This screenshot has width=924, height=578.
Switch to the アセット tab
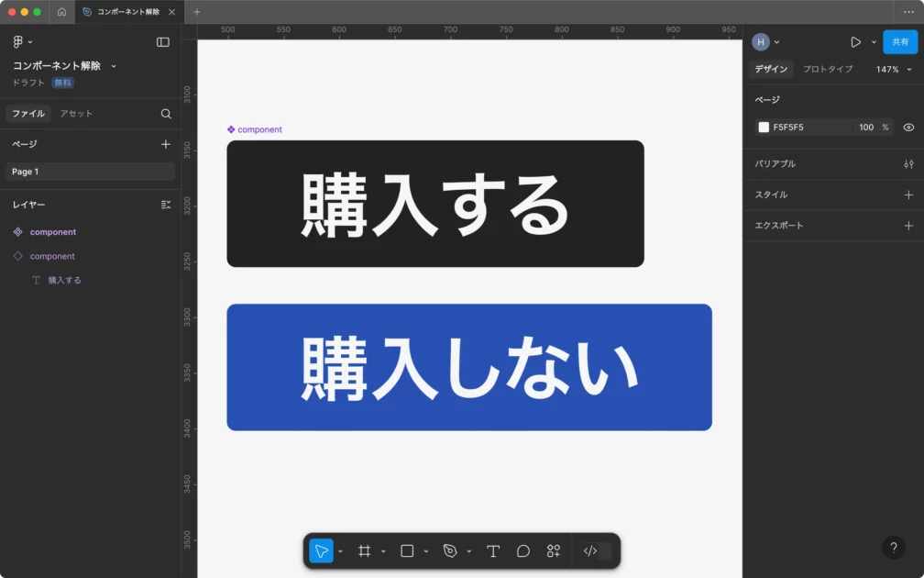click(x=76, y=114)
